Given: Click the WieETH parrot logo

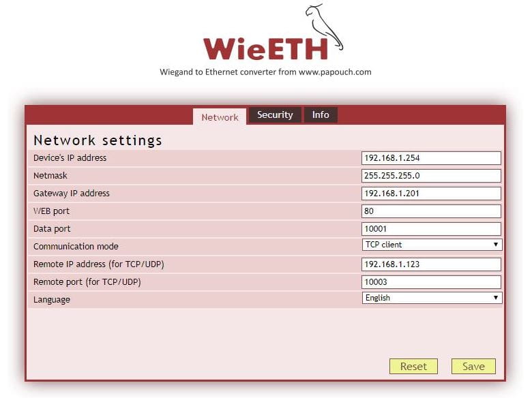Looking at the screenshot, I should coord(274,32).
